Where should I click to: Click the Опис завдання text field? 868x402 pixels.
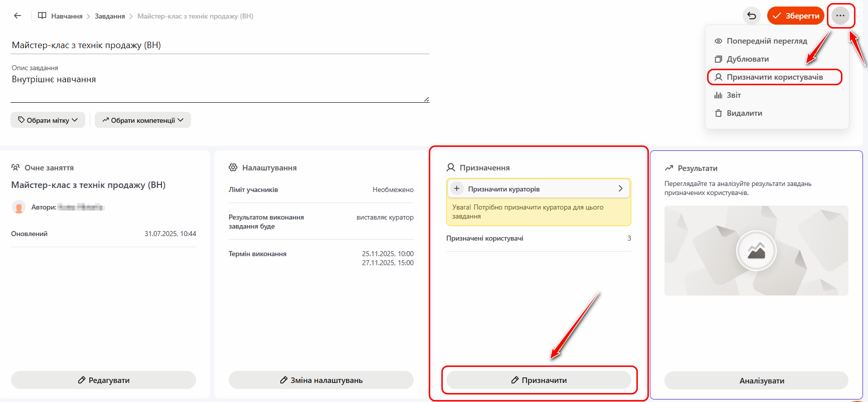[x=220, y=87]
